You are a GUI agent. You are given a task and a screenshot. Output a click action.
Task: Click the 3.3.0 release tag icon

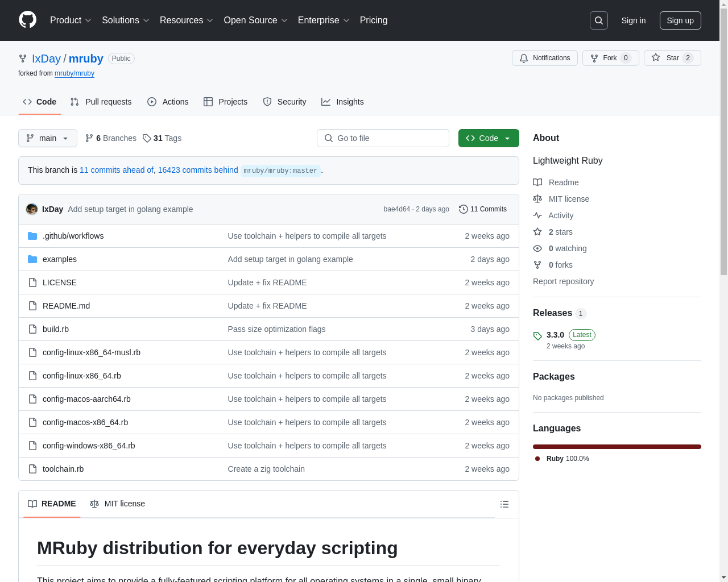(537, 336)
